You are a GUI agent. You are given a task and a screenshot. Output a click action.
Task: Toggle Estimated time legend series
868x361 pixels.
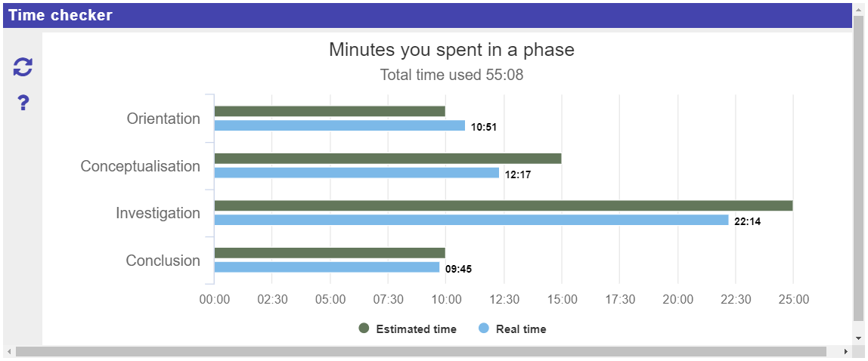[x=415, y=329]
